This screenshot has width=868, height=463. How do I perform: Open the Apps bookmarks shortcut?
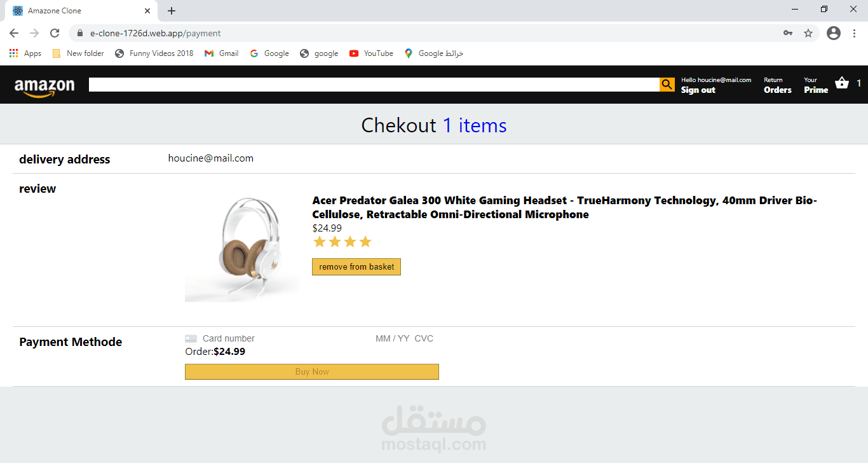coord(25,53)
